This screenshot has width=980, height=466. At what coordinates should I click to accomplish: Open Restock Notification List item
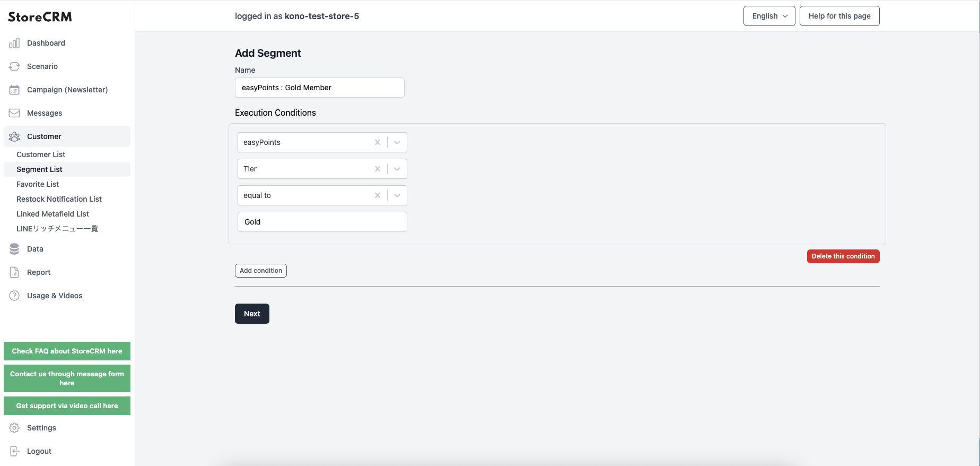pos(67,199)
